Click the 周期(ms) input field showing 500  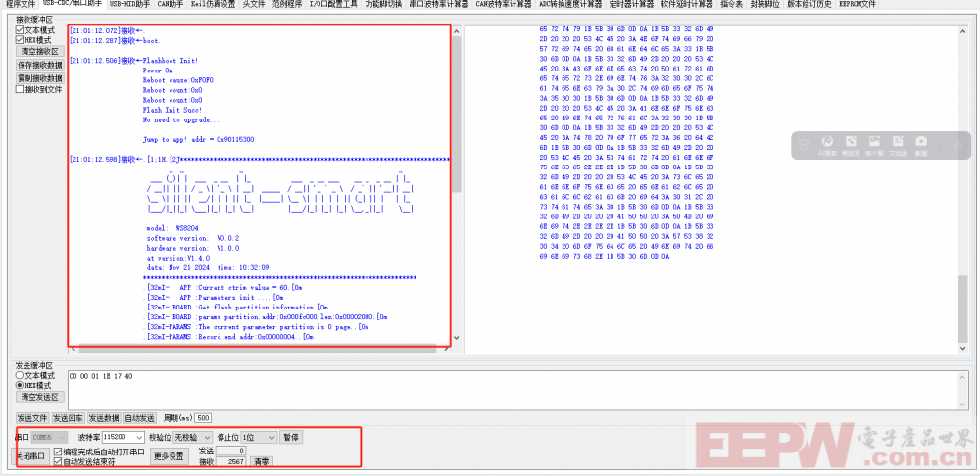coord(203,418)
